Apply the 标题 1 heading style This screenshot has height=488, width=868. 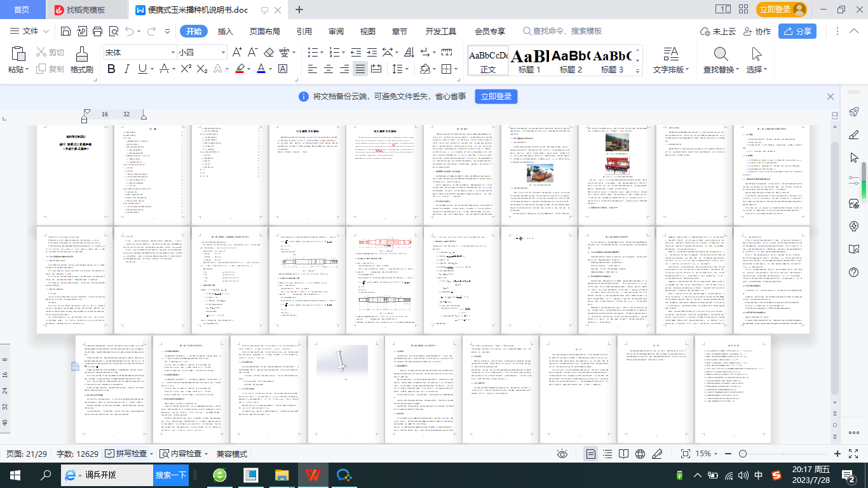pos(529,62)
